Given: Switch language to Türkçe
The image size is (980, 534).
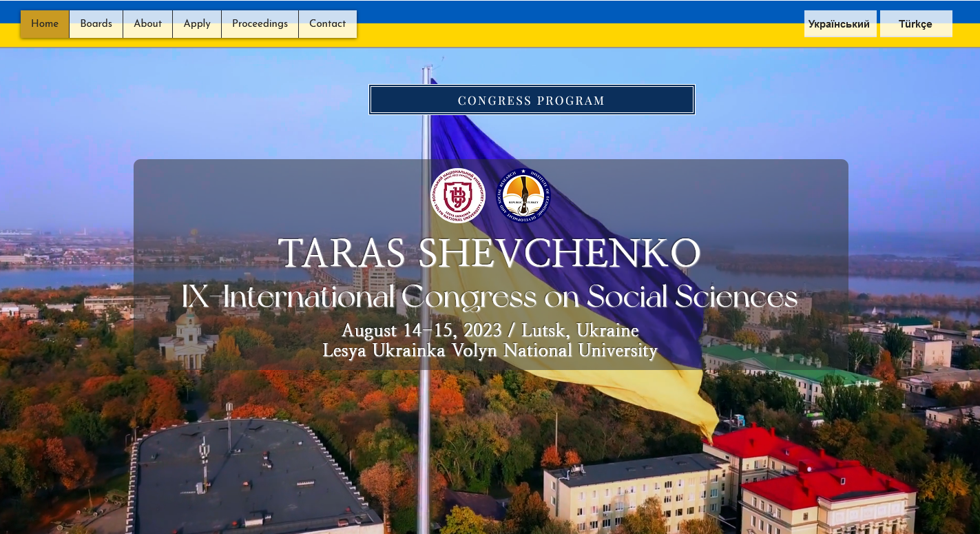Looking at the screenshot, I should (915, 24).
